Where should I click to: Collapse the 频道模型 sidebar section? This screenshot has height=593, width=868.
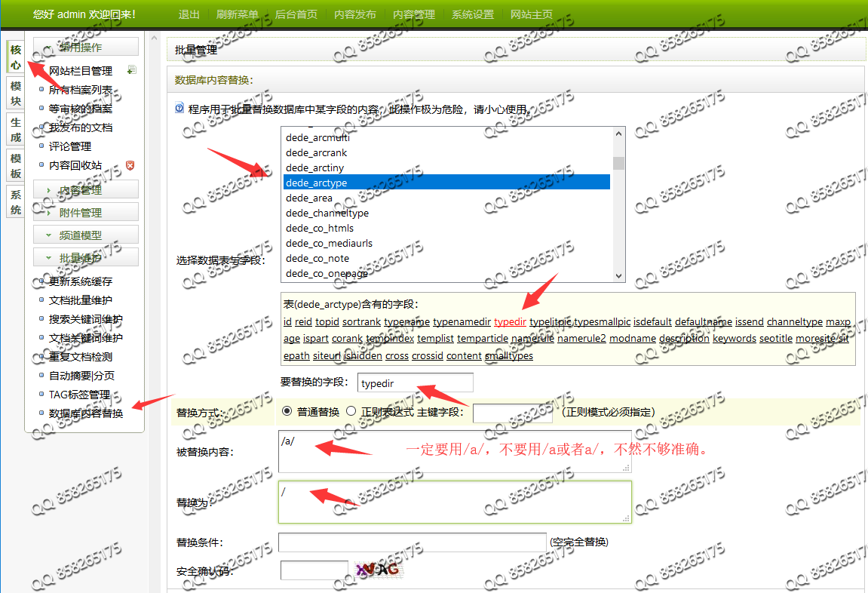pyautogui.click(x=86, y=235)
